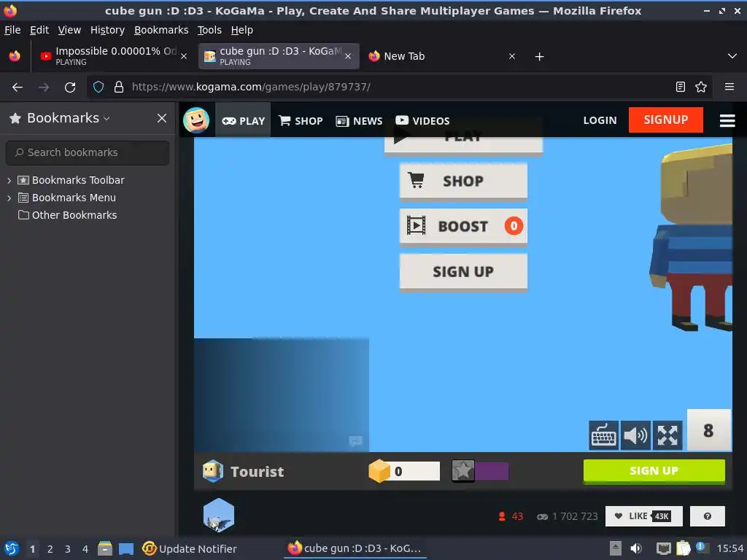
Task: Open the Edit menu
Action: (39, 30)
